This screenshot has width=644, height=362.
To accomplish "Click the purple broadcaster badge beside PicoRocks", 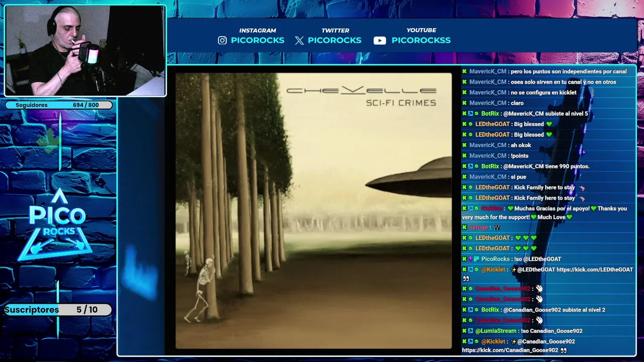I will click(470, 259).
